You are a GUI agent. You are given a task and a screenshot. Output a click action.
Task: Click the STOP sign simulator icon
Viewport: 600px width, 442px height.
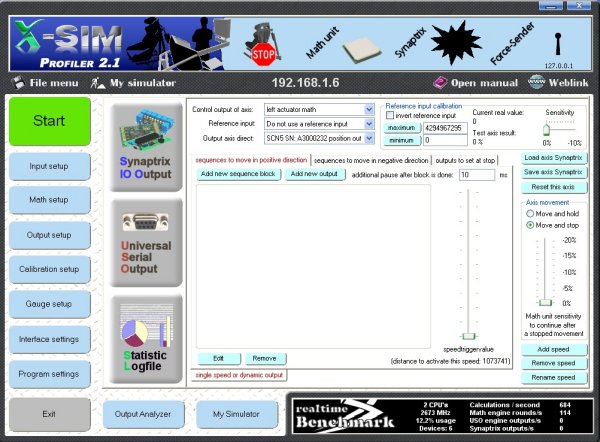pos(262,45)
